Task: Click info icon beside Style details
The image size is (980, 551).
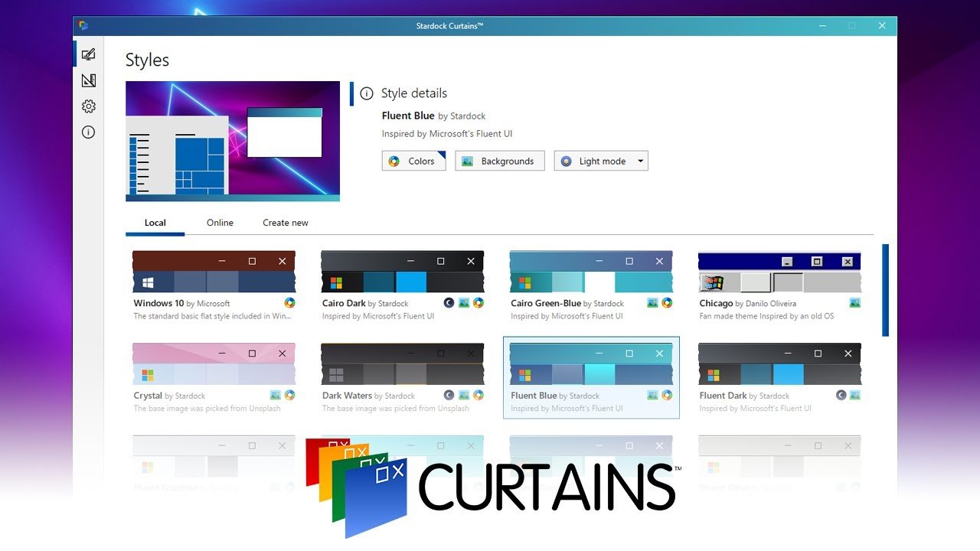Action: (367, 93)
